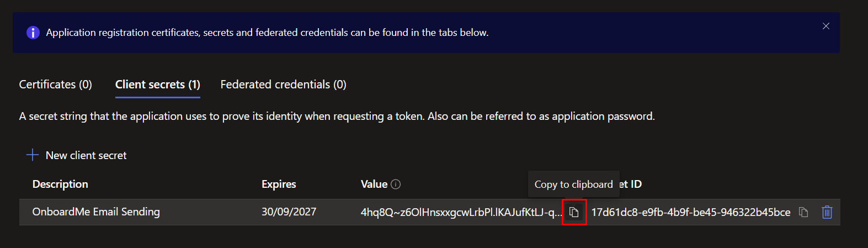Click the Expires column header
Image resolution: width=868 pixels, height=248 pixels.
coord(279,184)
